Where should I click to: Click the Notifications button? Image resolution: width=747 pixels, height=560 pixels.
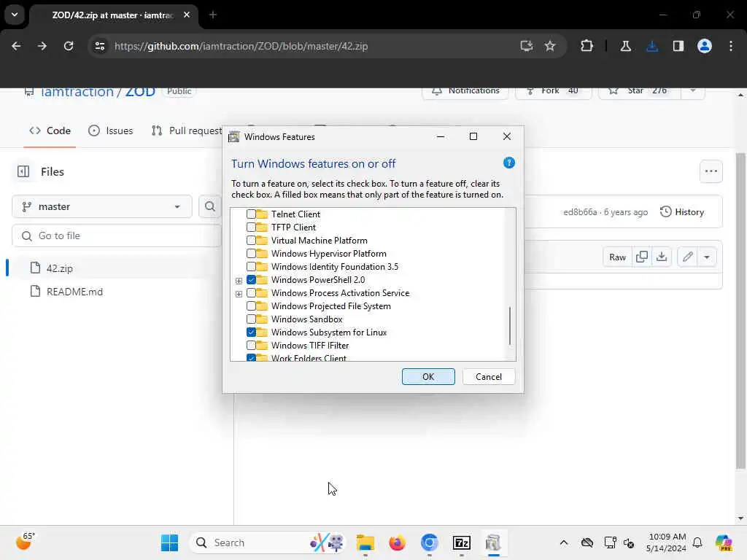pyautogui.click(x=465, y=91)
